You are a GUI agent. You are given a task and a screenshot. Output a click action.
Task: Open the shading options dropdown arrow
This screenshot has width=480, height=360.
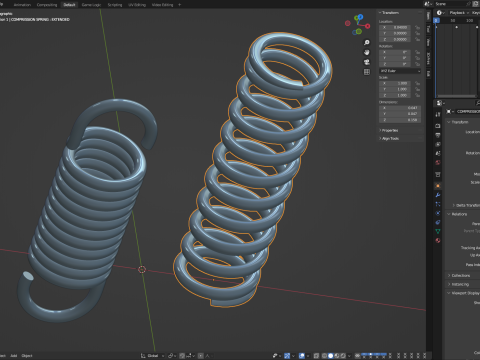(x=349, y=356)
